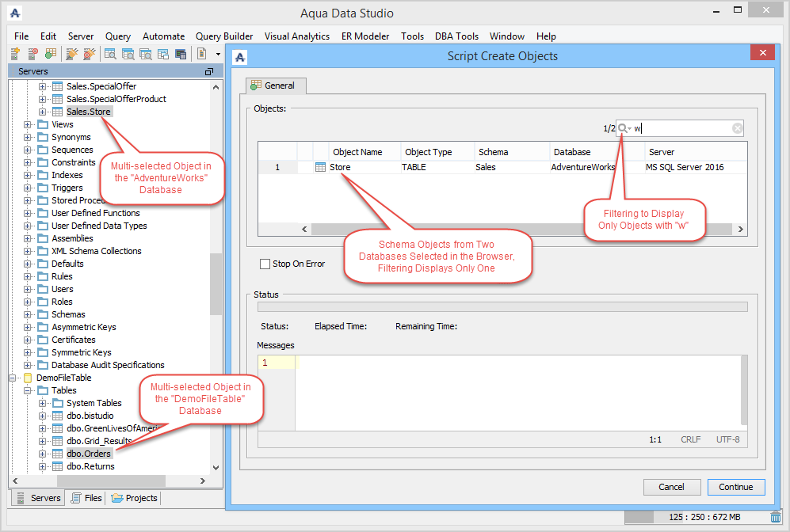Click the dark terminal window toolbar icon
790x532 pixels.
click(181, 54)
